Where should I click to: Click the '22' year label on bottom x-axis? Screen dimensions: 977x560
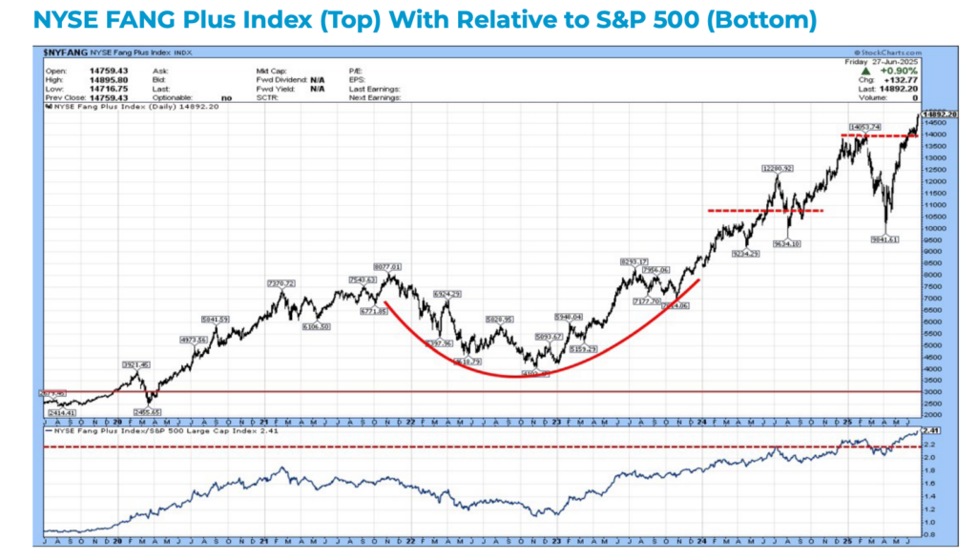410,542
